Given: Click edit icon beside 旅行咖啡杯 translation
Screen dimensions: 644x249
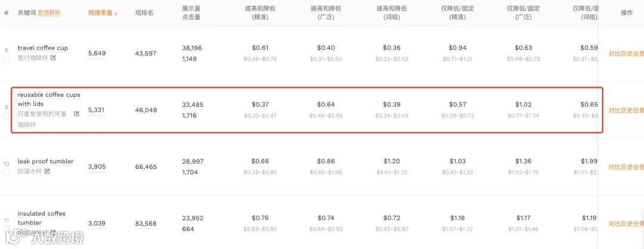Looking at the screenshot, I should (x=53, y=58).
